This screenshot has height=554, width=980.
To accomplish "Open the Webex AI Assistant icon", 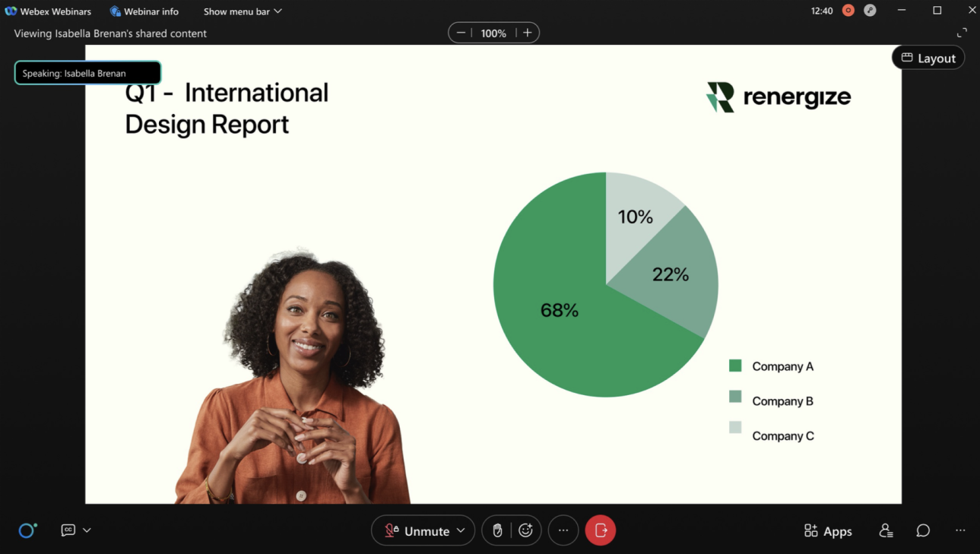I will point(27,530).
